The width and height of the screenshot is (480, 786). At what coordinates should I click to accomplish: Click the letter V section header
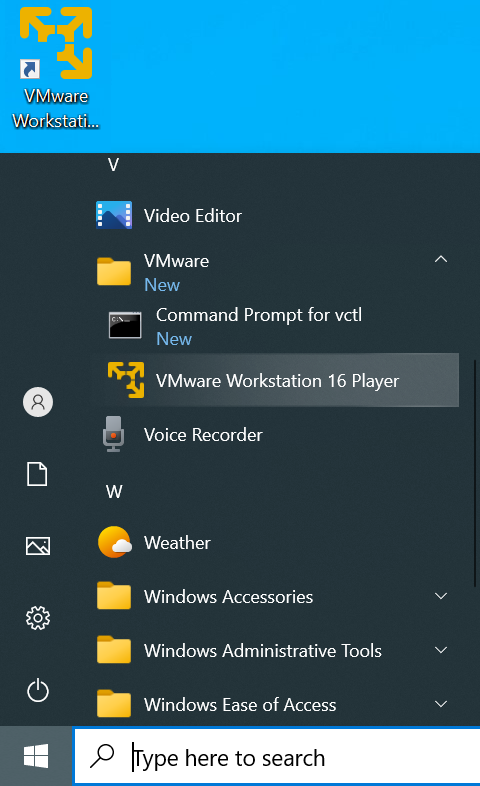point(113,165)
